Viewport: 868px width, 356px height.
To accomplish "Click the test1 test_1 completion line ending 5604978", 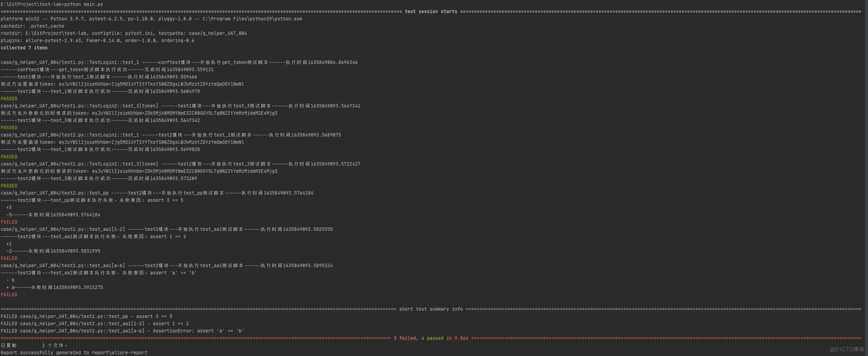I will pyautogui.click(x=100, y=91).
